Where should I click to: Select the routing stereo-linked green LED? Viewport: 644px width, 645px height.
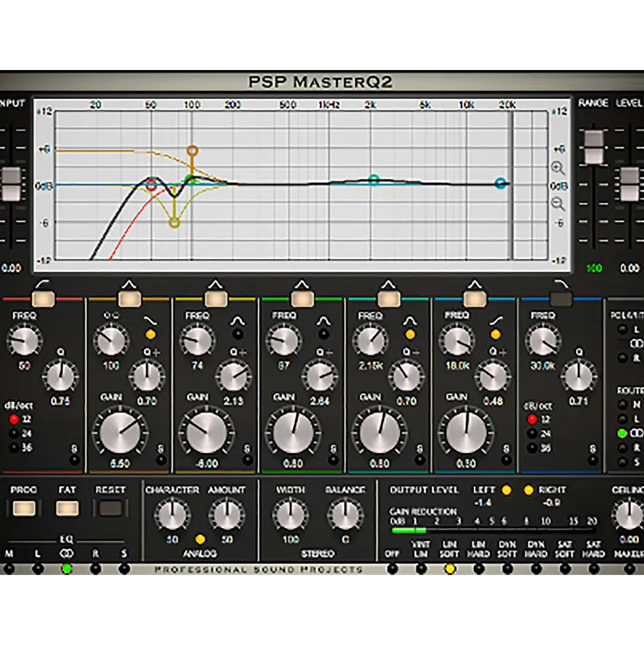(x=622, y=433)
